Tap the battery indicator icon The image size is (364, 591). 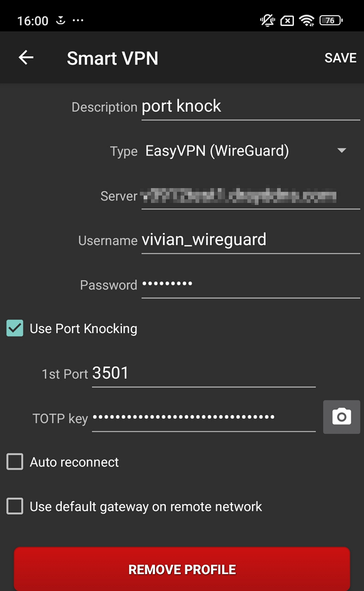click(x=331, y=21)
